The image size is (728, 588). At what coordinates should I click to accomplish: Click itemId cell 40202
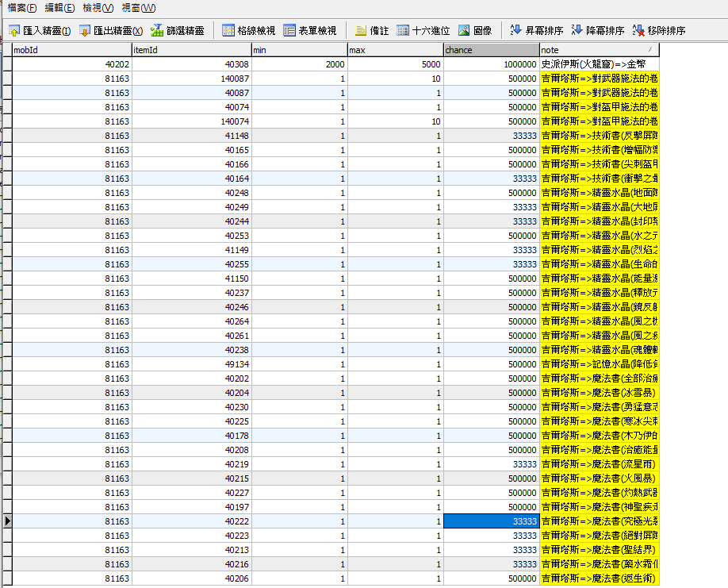click(192, 379)
